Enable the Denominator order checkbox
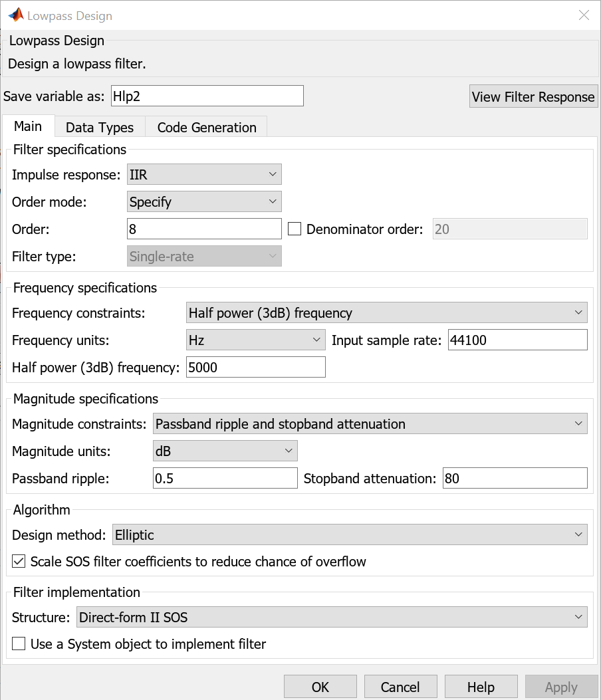The width and height of the screenshot is (601, 700). pyautogui.click(x=295, y=229)
